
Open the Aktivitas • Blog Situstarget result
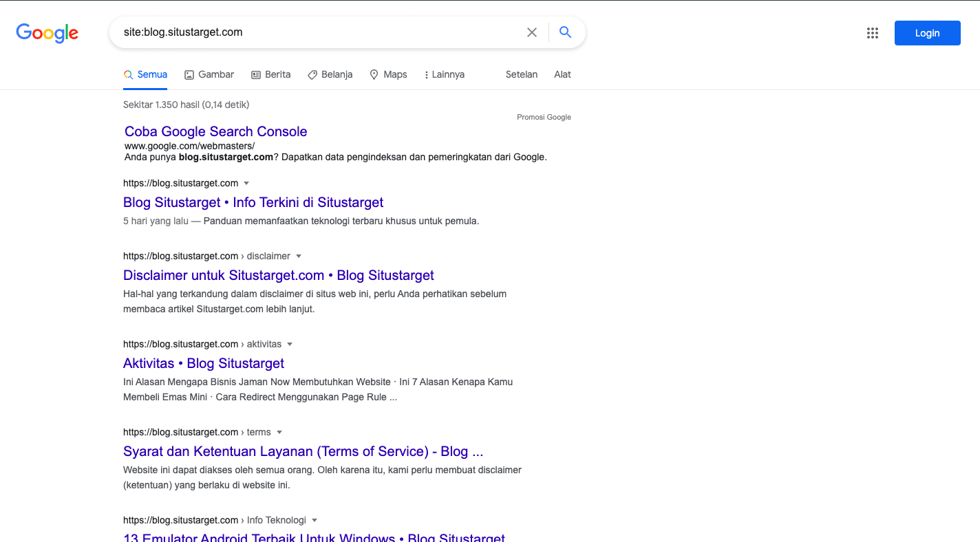click(x=204, y=363)
